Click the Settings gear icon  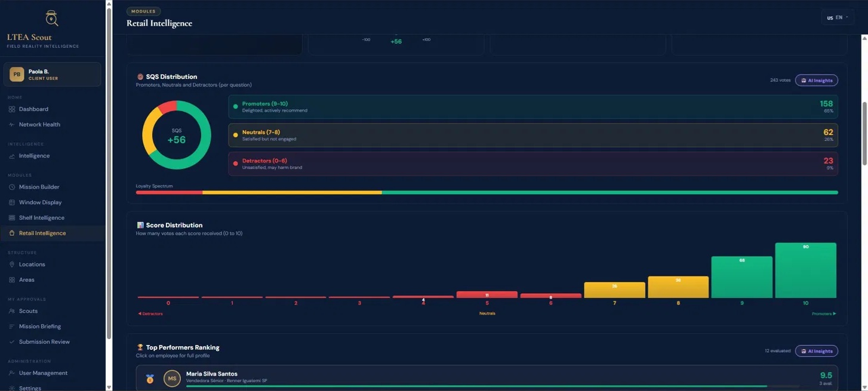(x=12, y=388)
